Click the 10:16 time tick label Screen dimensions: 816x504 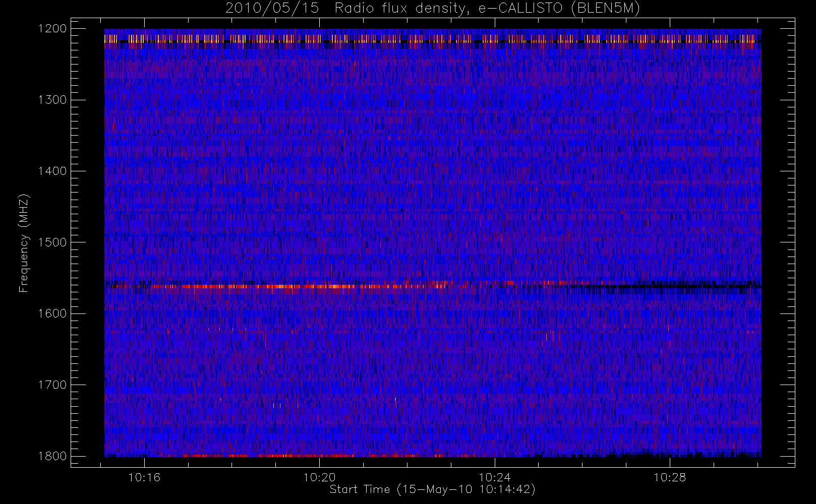[x=144, y=477]
